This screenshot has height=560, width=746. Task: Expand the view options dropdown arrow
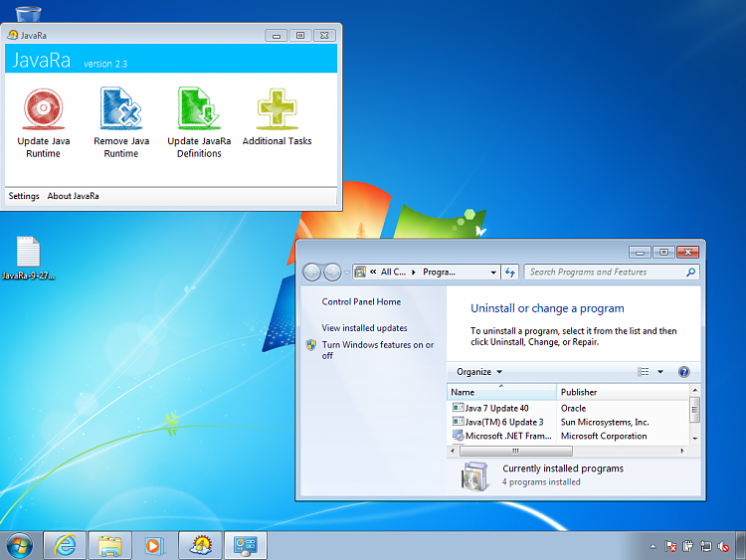coord(660,372)
